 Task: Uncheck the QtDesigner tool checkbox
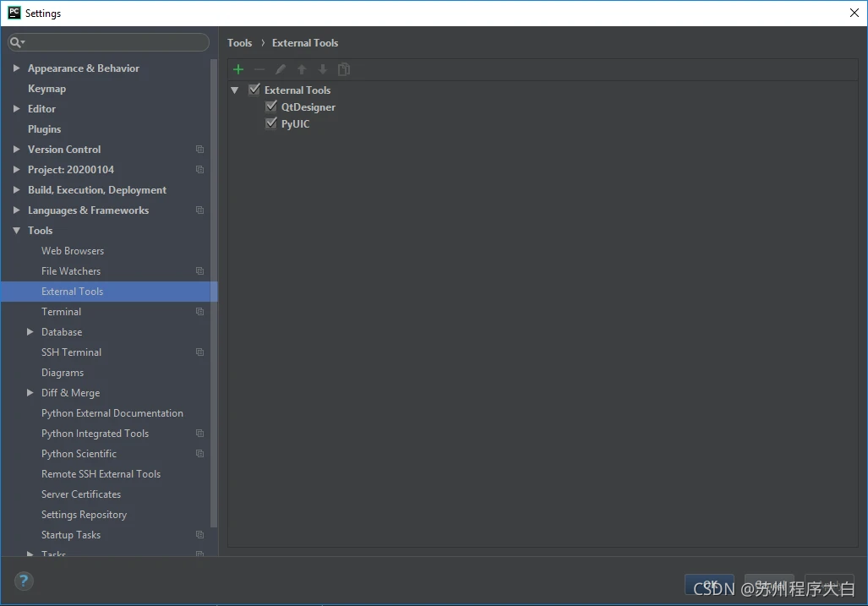click(270, 106)
